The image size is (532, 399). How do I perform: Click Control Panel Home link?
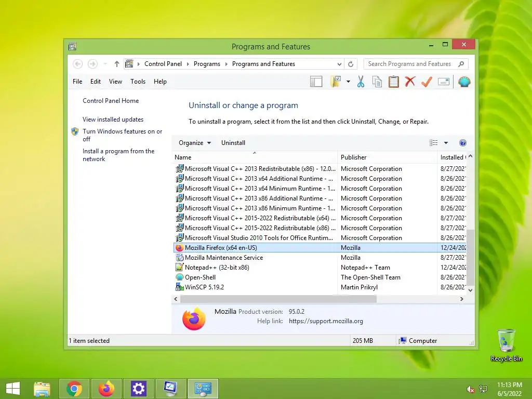point(111,101)
